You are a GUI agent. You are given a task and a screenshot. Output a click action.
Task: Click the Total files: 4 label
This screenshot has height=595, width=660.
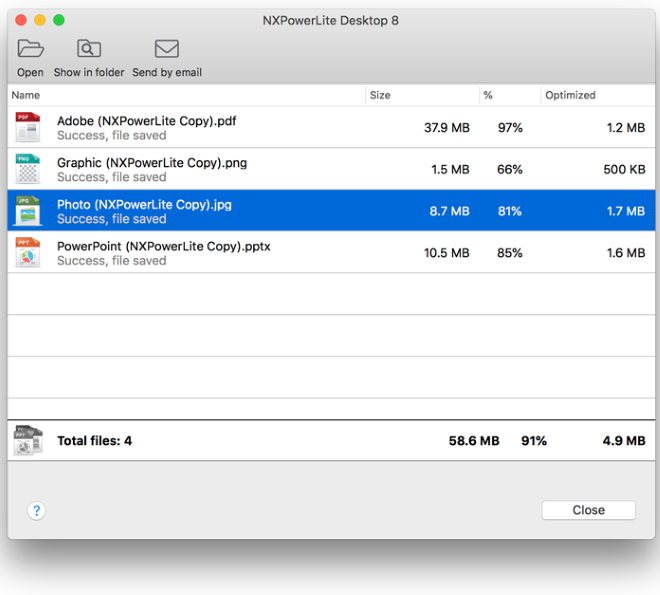coord(95,441)
